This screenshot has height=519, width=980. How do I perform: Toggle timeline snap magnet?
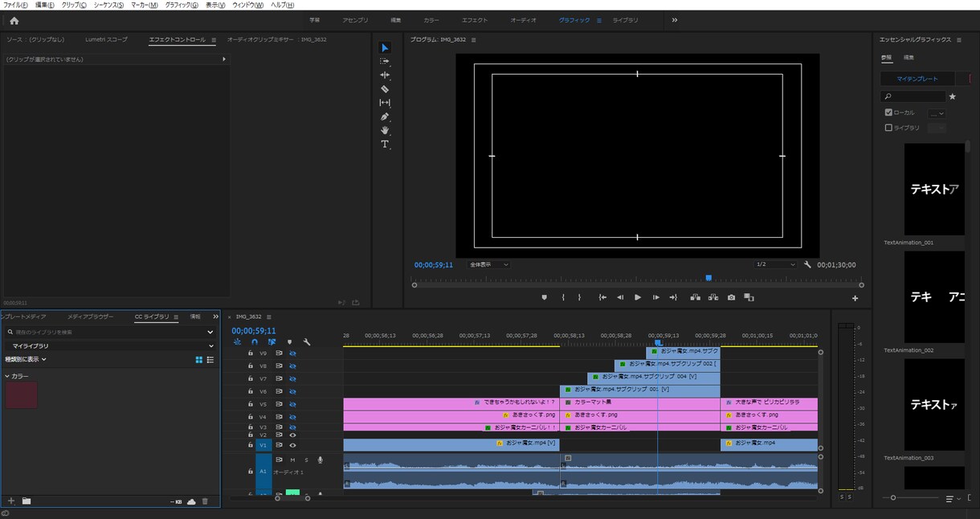coord(255,341)
